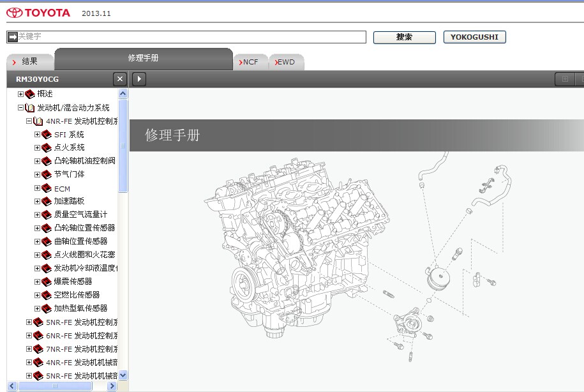Click the YOKOGUSHI button
This screenshot has width=584, height=392.
(474, 37)
